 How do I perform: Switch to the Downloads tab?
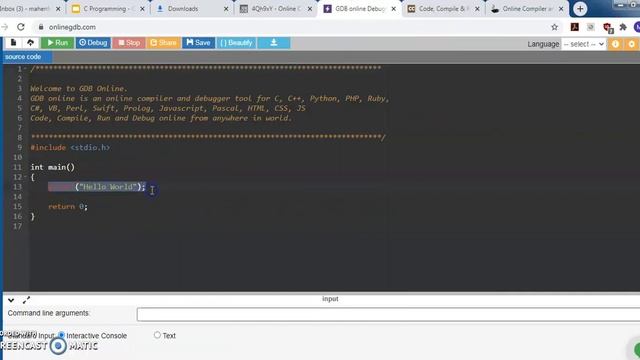(191, 9)
